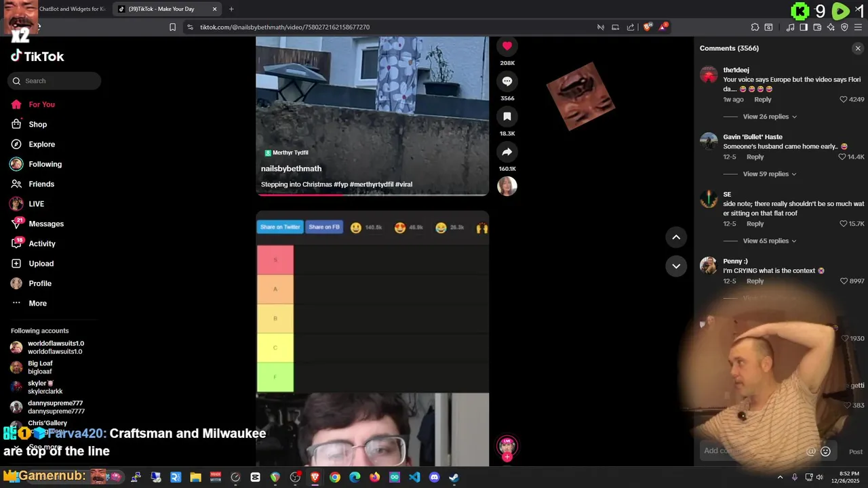The width and height of the screenshot is (868, 488).
Task: Expand the 26 replies under the1deej's comment
Action: 770,117
